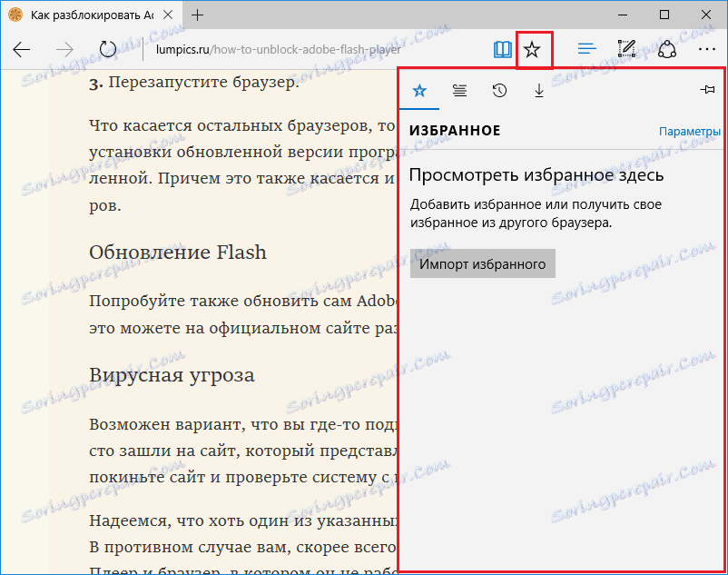Select the Reading list icon in the panel
This screenshot has height=575, width=728.
tap(459, 91)
